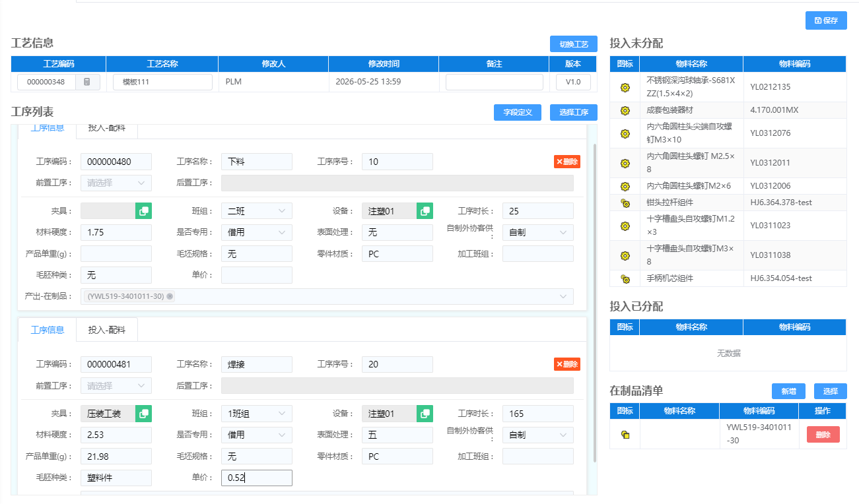Click gear icon for YL0311038 material row
Viewport: 859px width, 504px height.
coord(625,255)
